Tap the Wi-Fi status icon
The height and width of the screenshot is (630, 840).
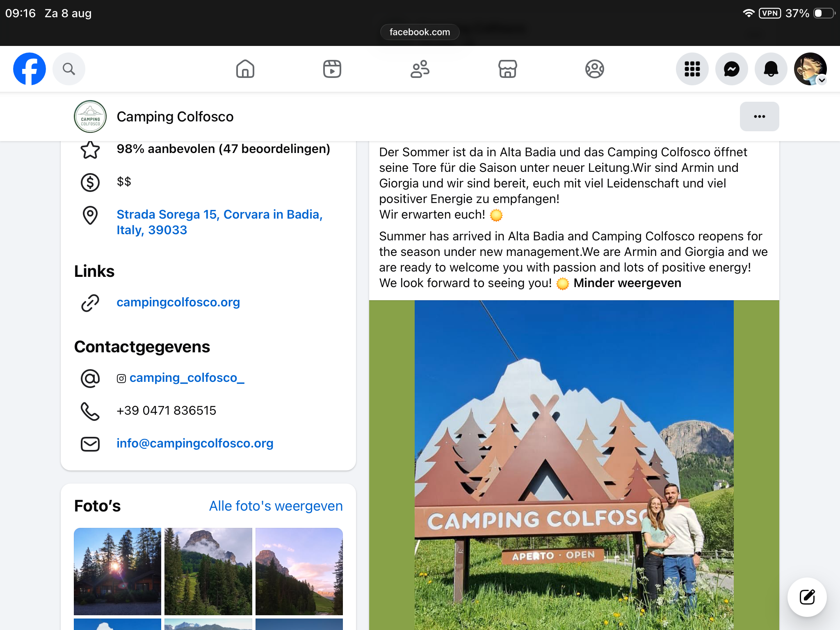[x=749, y=13]
